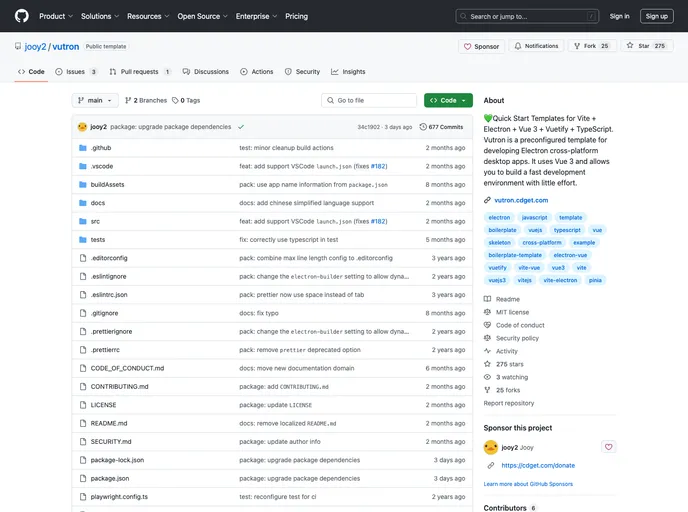View the 0 Tags link
The image size is (688, 512).
pos(186,100)
